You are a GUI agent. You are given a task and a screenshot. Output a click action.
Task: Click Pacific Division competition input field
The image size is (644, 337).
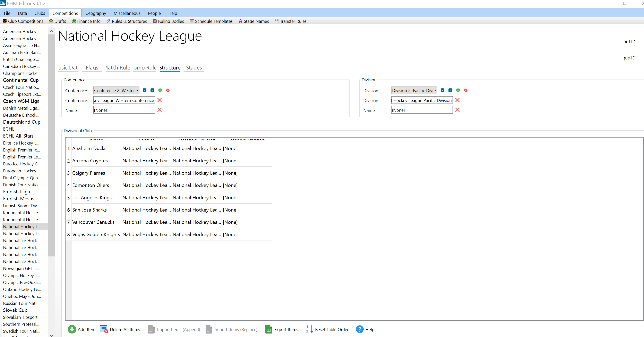coord(422,100)
